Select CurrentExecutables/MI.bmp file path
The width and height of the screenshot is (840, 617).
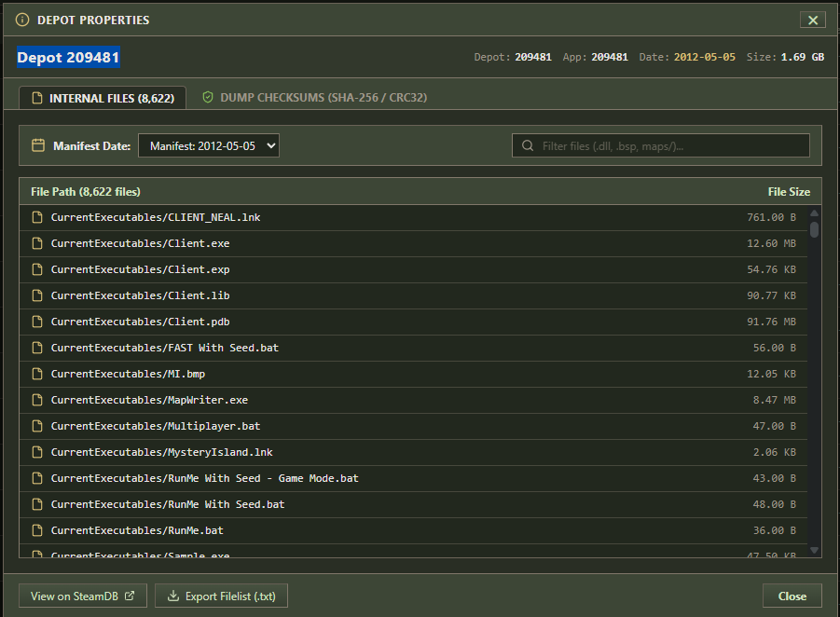pos(128,374)
